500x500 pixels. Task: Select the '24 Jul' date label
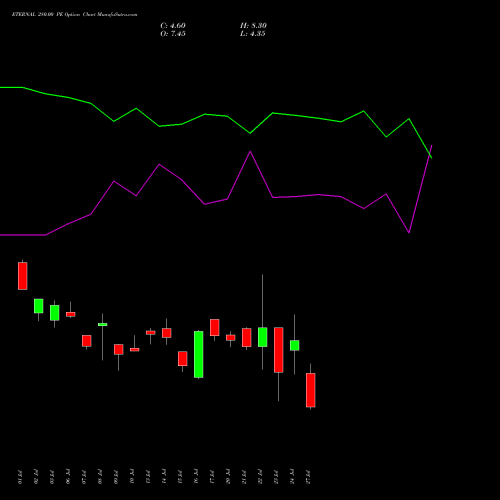coord(292,477)
